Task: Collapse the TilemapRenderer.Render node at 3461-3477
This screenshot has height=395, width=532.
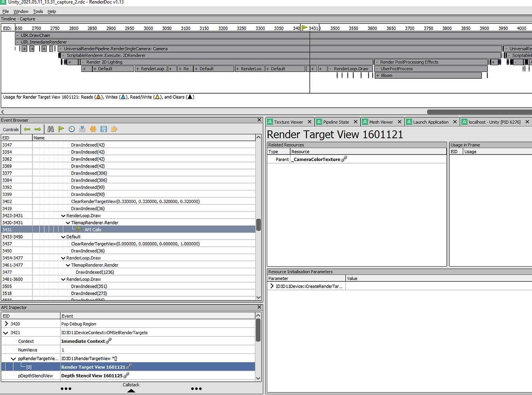Action: coord(68,265)
